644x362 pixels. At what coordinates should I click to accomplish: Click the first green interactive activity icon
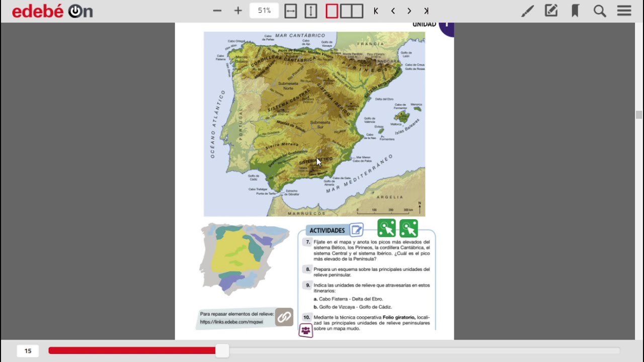point(386,228)
